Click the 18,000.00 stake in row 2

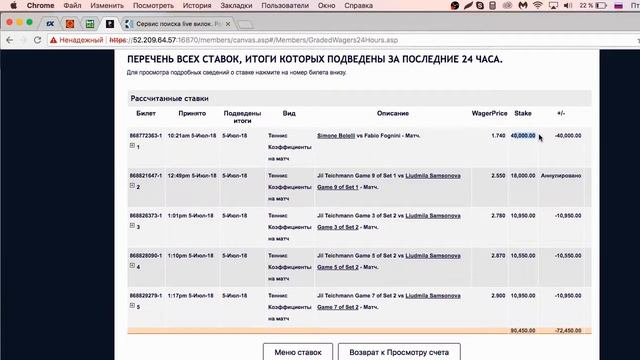[x=523, y=176]
